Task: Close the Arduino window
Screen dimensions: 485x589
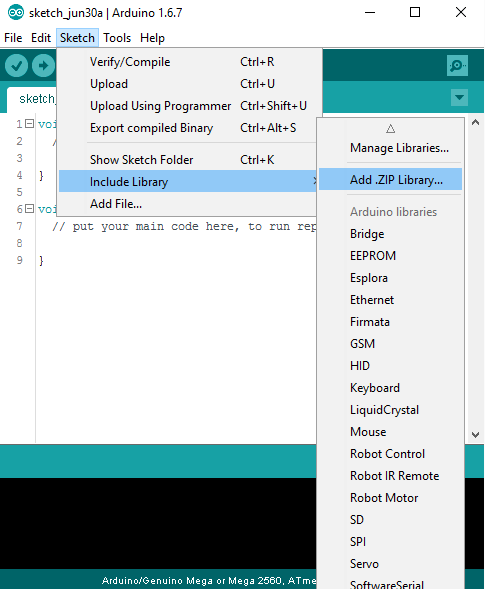Action: [461, 12]
